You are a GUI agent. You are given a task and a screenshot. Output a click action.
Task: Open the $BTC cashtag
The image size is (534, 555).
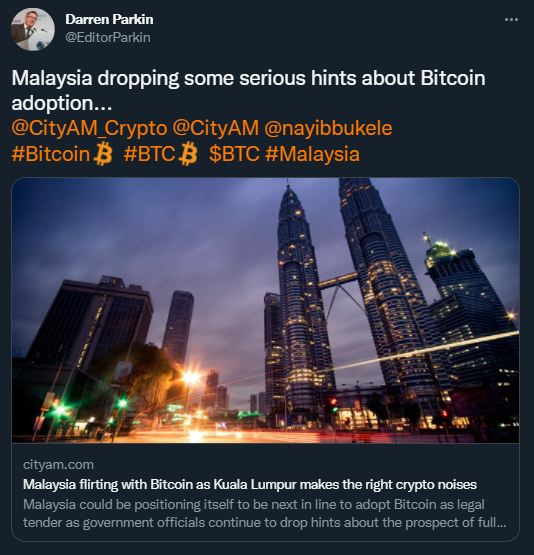pyautogui.click(x=234, y=154)
